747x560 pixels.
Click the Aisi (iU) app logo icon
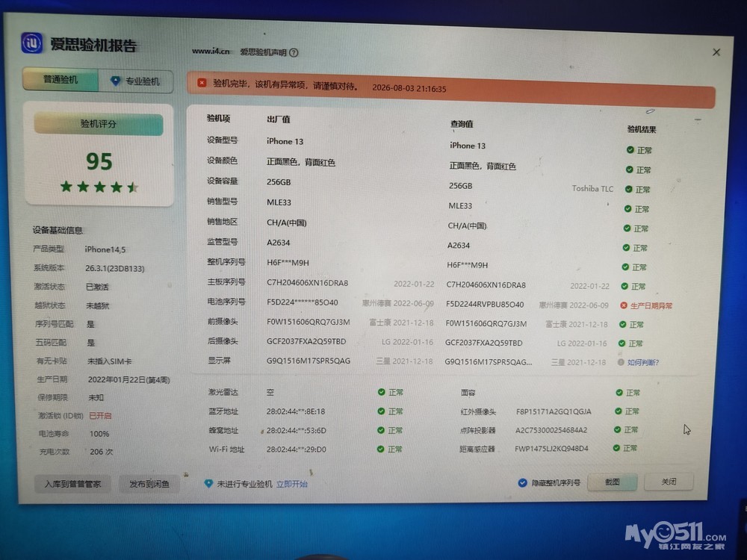pos(32,43)
